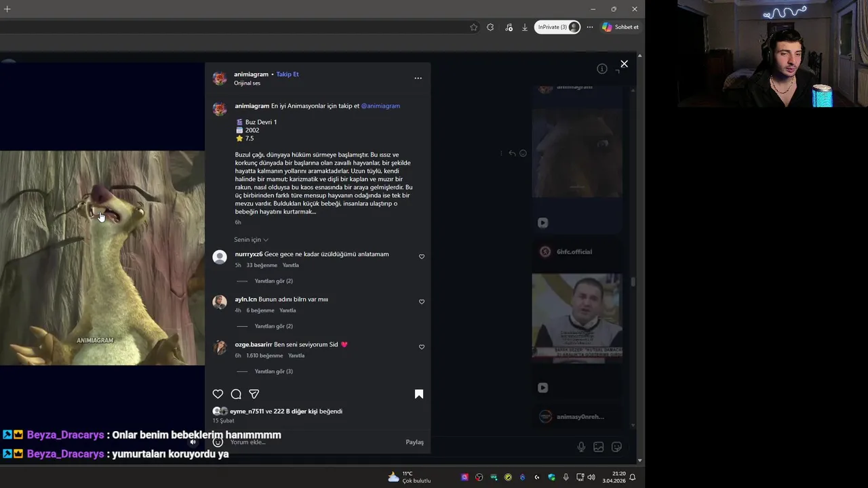
Task: Open the animasy0nreh... account in the chat
Action: [580, 417]
